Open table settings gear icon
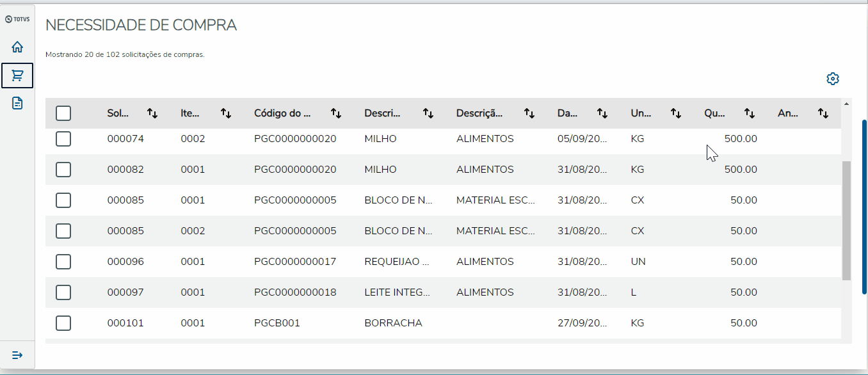Screen dimensions: 868x375 [833, 79]
